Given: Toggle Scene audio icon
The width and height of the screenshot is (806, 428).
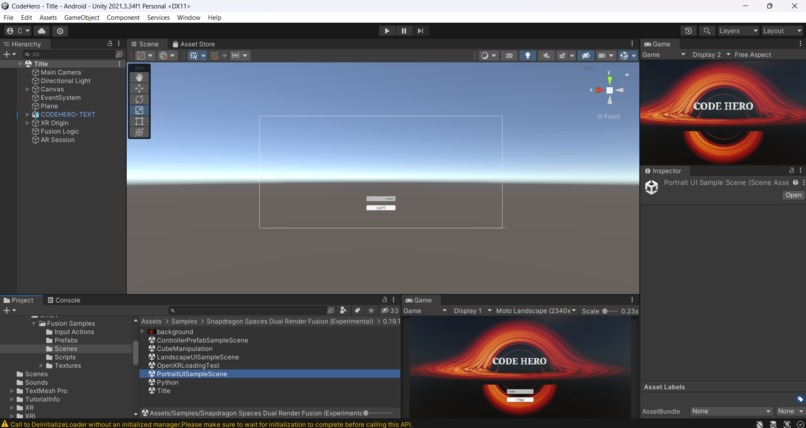Looking at the screenshot, I should click(546, 55).
